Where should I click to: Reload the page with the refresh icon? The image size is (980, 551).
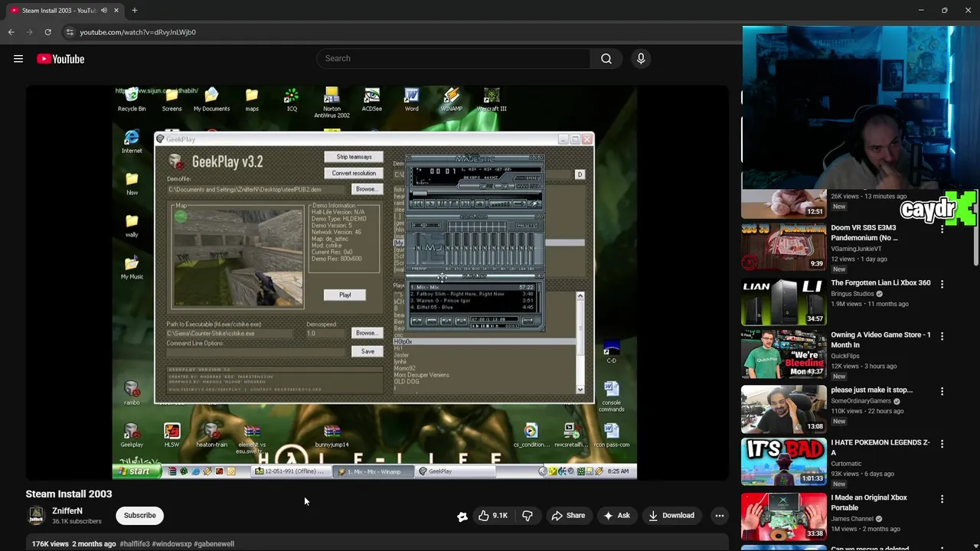(x=47, y=32)
